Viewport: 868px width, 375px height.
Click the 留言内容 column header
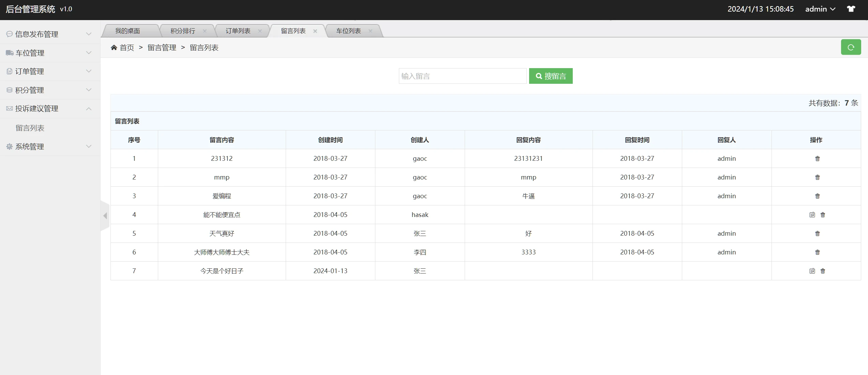click(x=222, y=140)
